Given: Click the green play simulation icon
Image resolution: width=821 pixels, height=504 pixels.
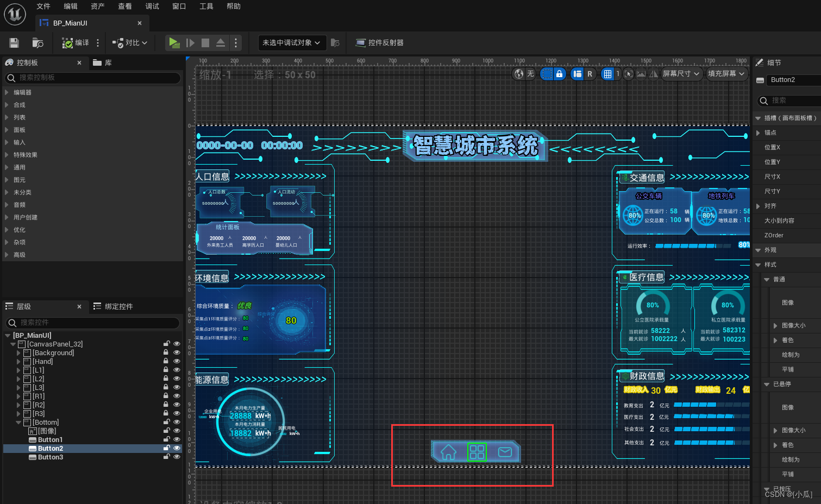Looking at the screenshot, I should 174,43.
